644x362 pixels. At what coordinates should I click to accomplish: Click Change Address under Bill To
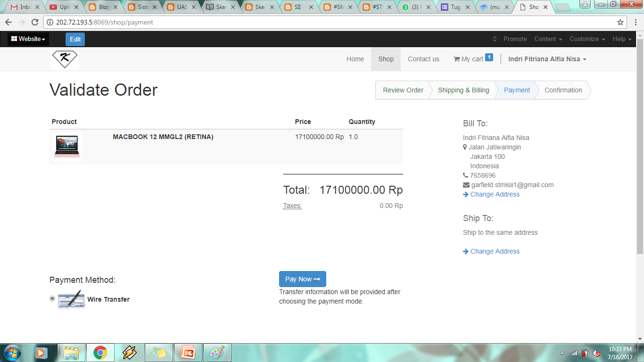click(495, 195)
